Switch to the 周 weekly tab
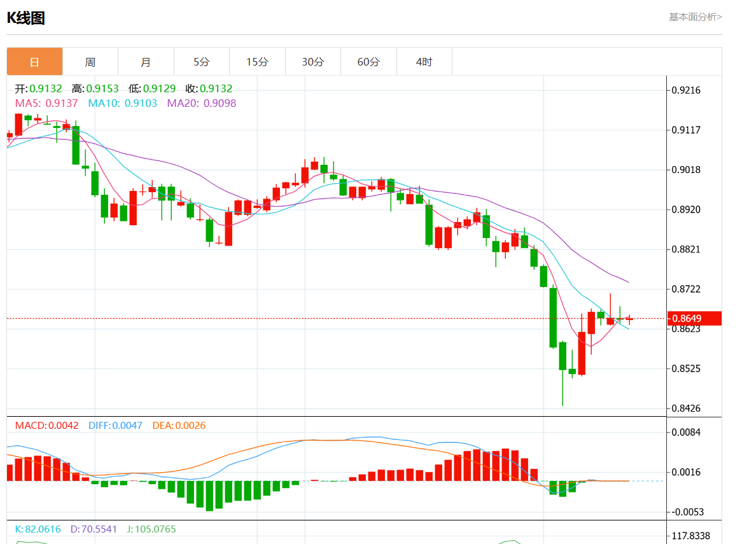 pyautogui.click(x=90, y=62)
